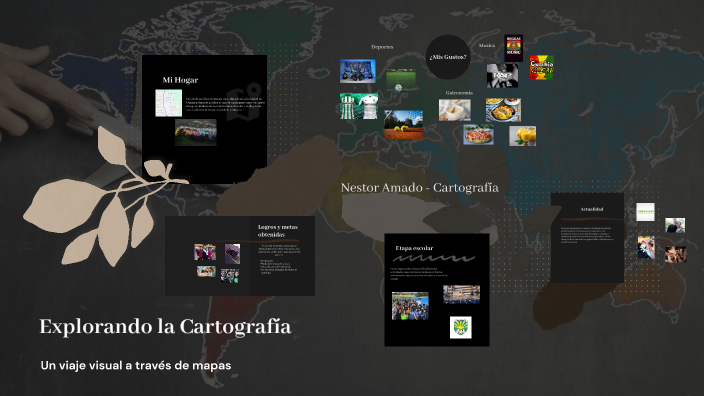
Task: Open the '¿Mis Gustos?' circle topic
Action: point(448,57)
